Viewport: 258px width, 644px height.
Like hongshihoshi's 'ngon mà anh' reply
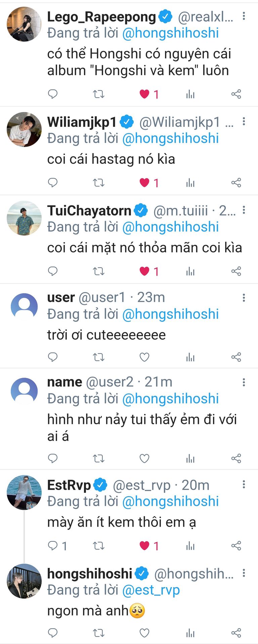coord(144,633)
